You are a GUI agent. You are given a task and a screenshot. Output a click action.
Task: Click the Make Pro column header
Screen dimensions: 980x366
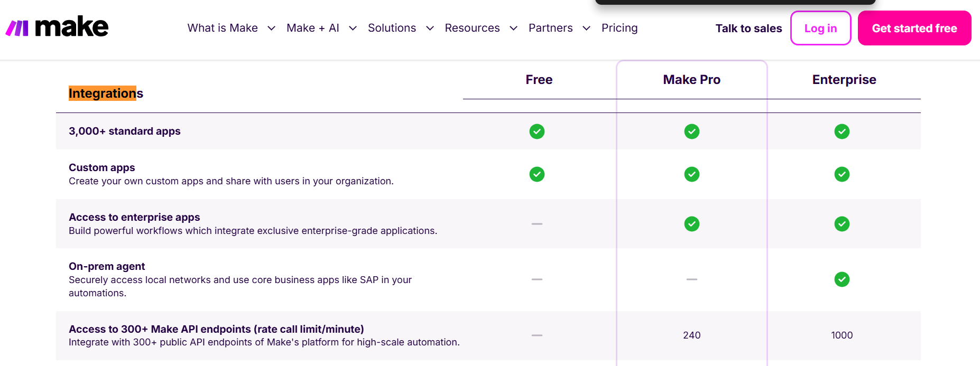691,80
